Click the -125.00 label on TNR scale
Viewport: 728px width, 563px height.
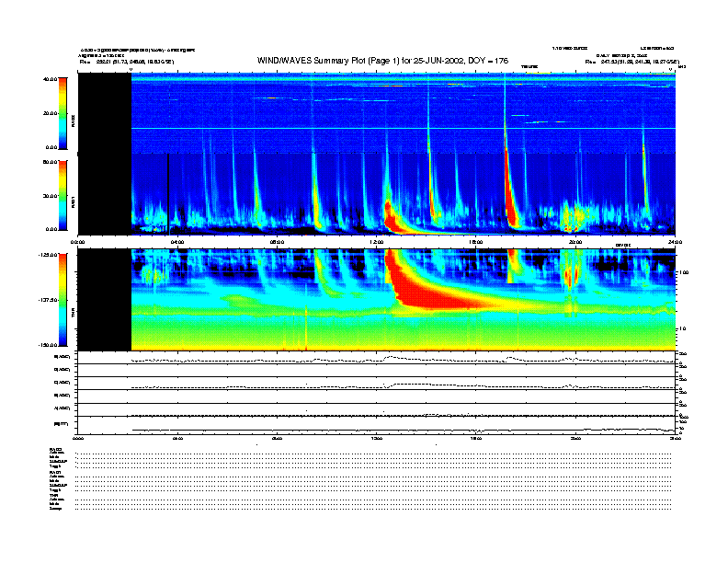click(48, 255)
